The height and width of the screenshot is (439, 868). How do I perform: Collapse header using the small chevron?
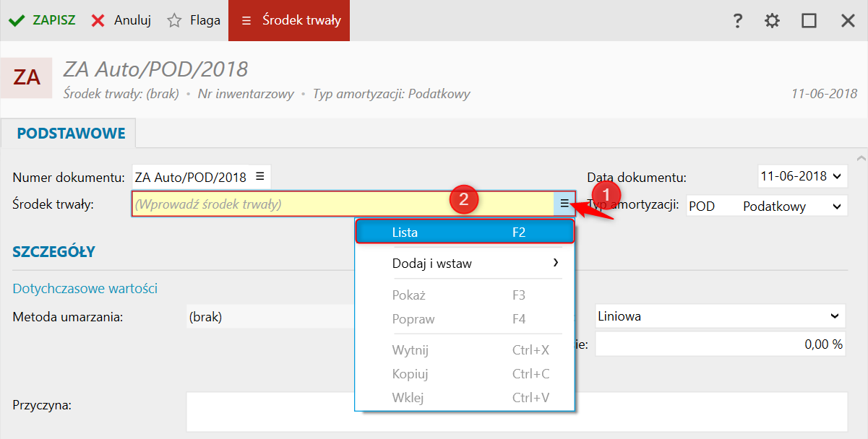(860, 157)
